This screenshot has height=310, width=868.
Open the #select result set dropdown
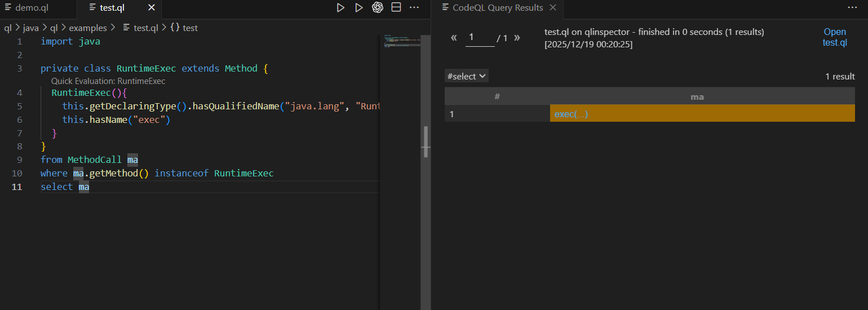466,76
